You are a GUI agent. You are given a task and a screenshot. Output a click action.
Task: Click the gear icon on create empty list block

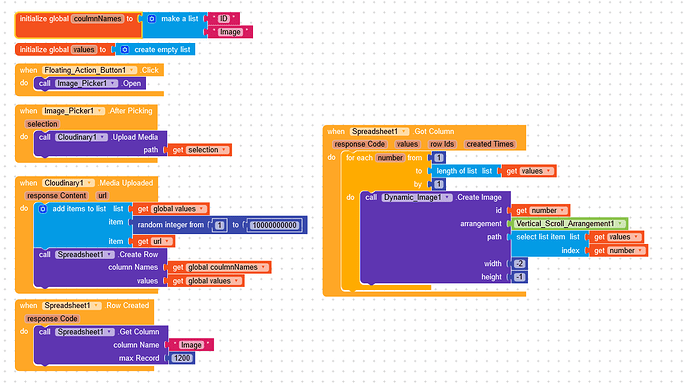point(125,49)
